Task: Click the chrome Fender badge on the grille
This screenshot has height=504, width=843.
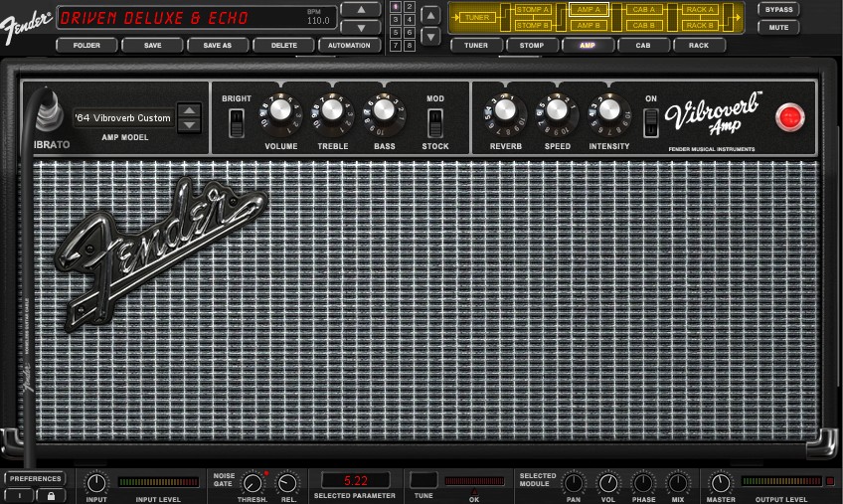Action: point(160,253)
